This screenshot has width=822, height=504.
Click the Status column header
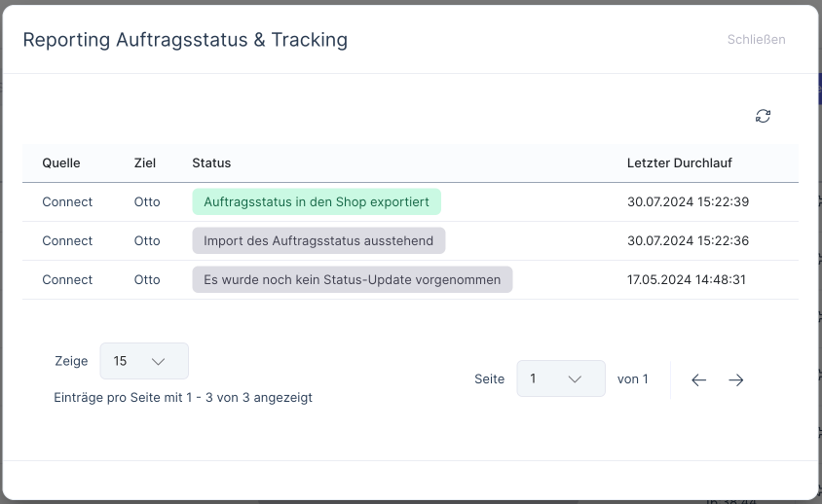[x=211, y=162]
